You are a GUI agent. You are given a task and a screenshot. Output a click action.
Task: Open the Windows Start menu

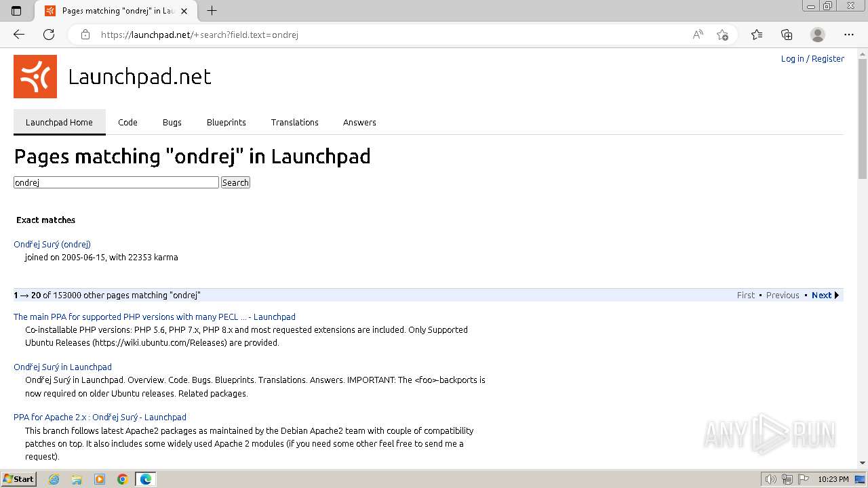[x=19, y=479]
